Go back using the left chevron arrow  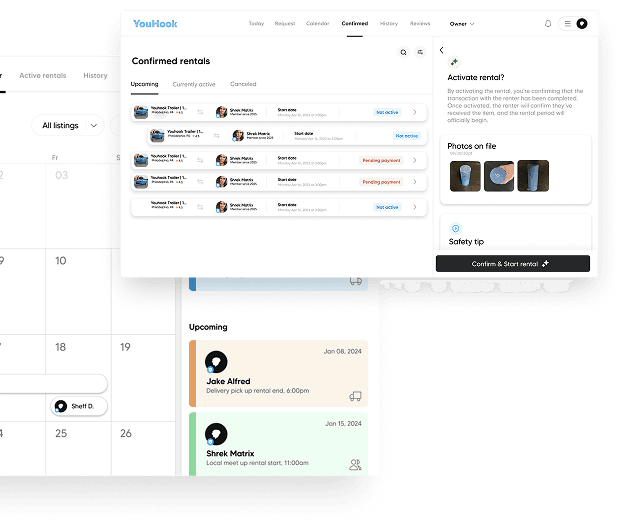441,50
